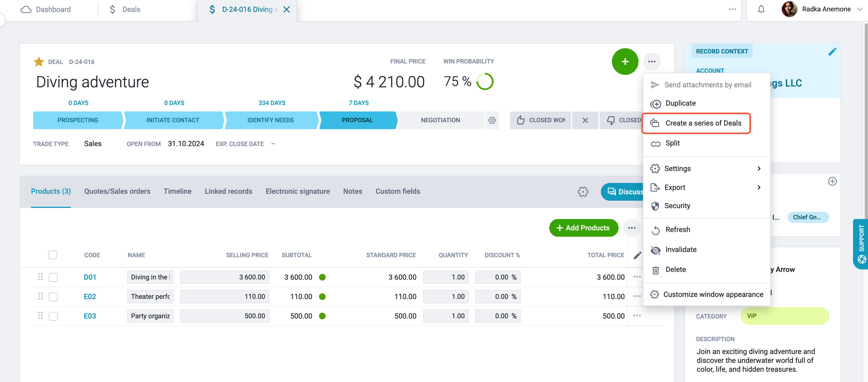Open product code link E03
Viewport: 868px width, 382px height.
[x=90, y=316]
